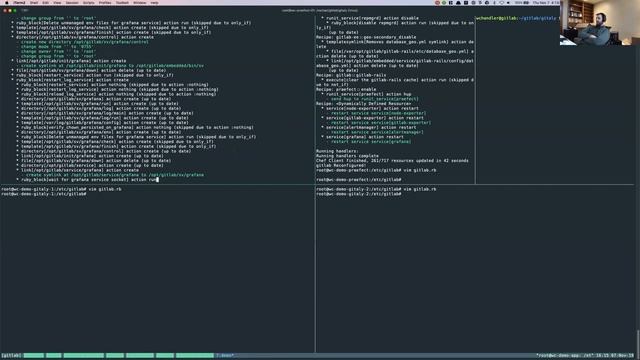Click 'ruby_block[wait for grafana service socket]' line
Image resolution: width=640 pixels, height=360 pixels.
(x=87, y=180)
